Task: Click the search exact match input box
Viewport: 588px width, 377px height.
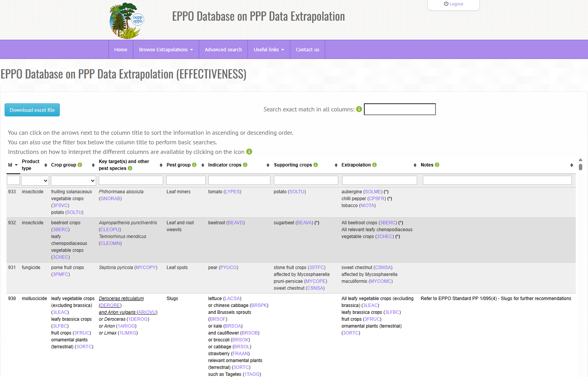Action: [x=400, y=109]
